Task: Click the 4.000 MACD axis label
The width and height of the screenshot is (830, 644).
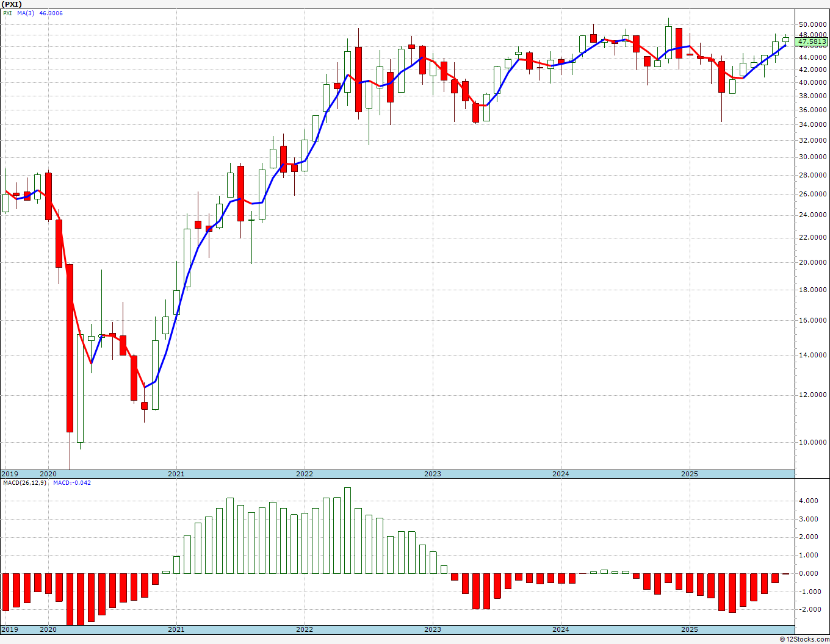Action: coord(809,501)
